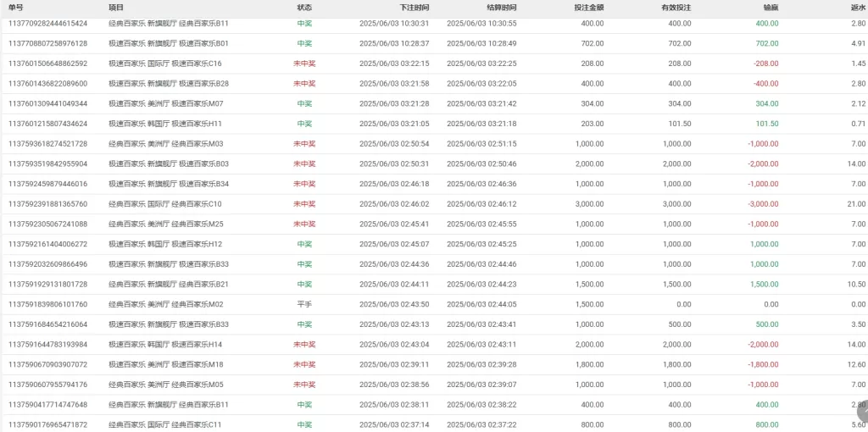Click the 有效投注 column header
This screenshot has width=868, height=432.
[676, 8]
